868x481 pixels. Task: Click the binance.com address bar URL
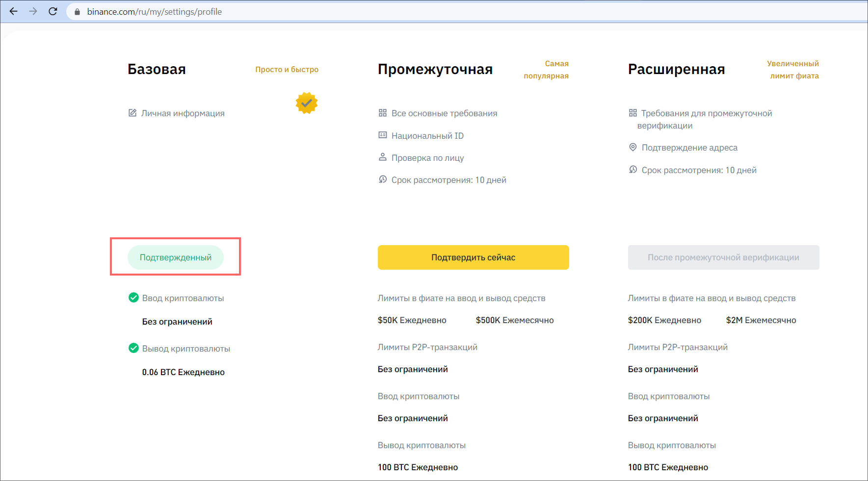point(155,12)
